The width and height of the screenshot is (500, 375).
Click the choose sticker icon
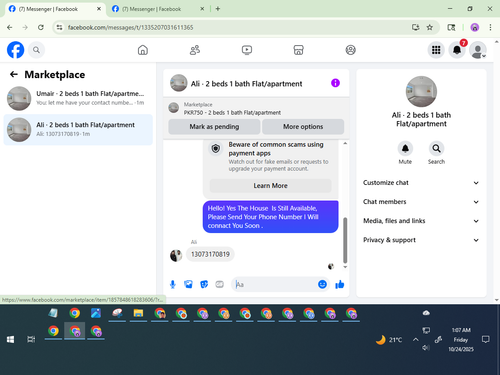204,284
